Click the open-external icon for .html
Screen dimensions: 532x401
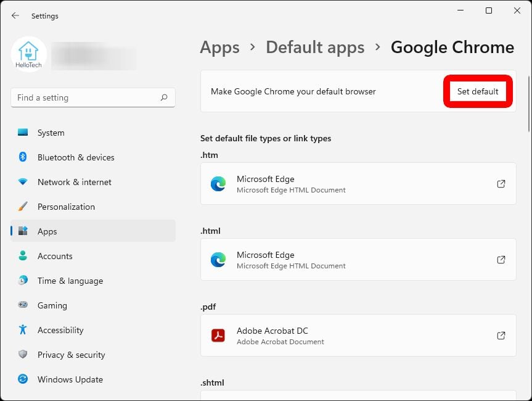[501, 260]
